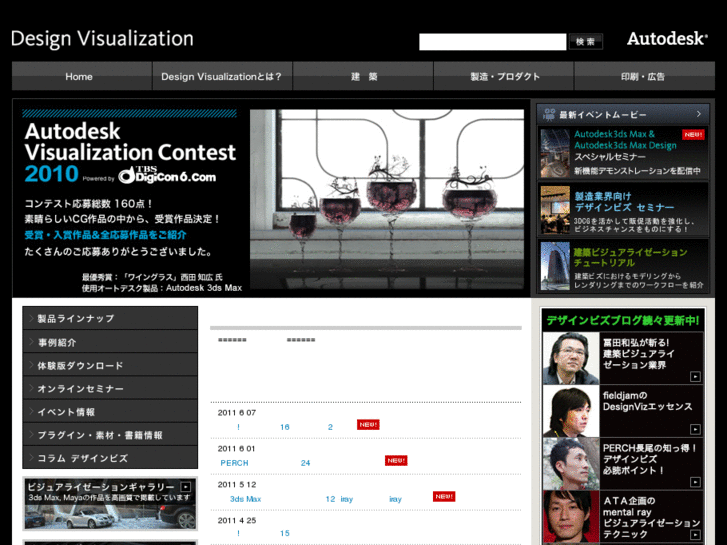Click the TBS DigiCon6.com logo
727x545 pixels.
[x=167, y=175]
